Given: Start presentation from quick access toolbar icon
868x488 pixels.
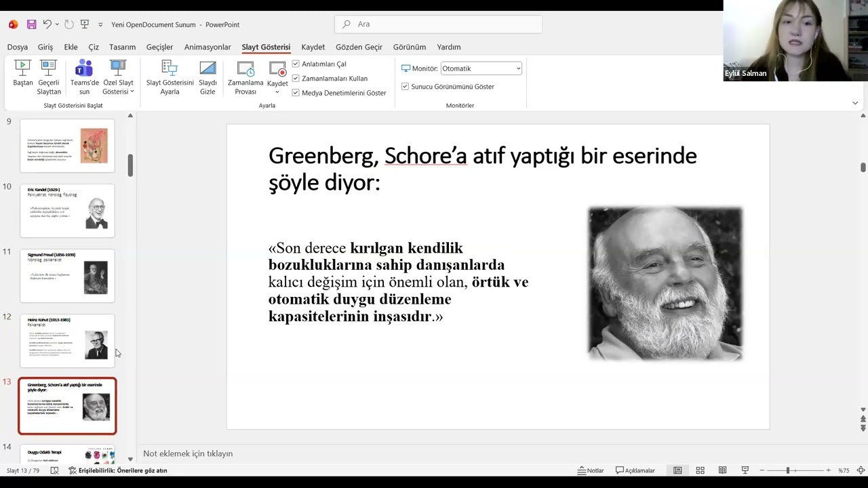Looking at the screenshot, I should coord(85,24).
